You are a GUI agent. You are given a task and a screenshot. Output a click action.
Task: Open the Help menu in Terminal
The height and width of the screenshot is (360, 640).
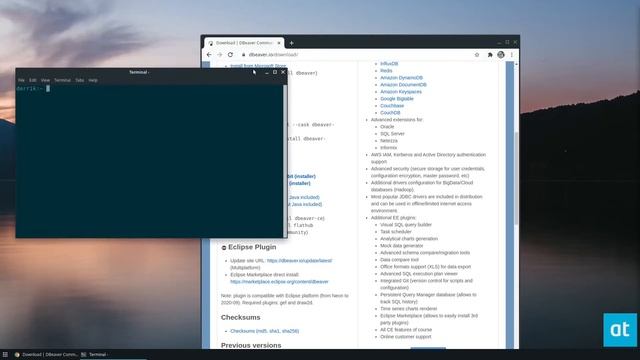[x=93, y=80]
